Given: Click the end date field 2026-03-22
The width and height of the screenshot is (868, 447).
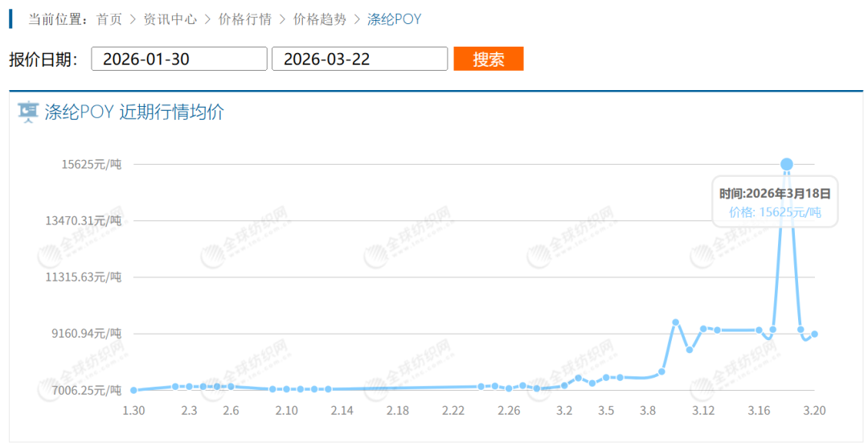Looking at the screenshot, I should click(359, 59).
